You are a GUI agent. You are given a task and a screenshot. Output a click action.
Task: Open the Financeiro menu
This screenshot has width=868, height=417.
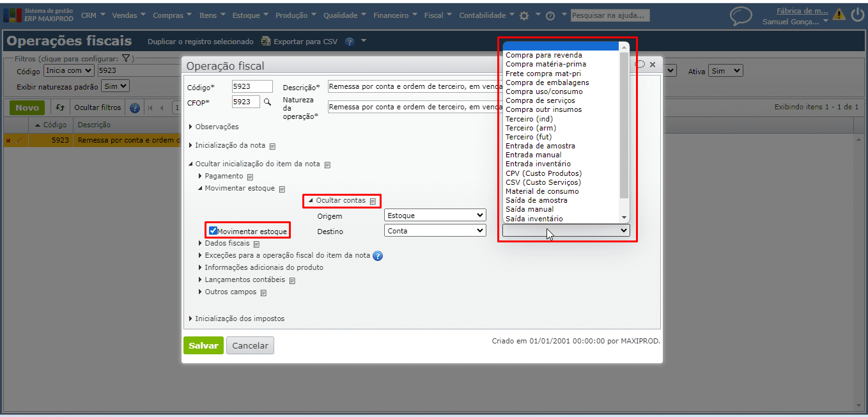tap(395, 15)
